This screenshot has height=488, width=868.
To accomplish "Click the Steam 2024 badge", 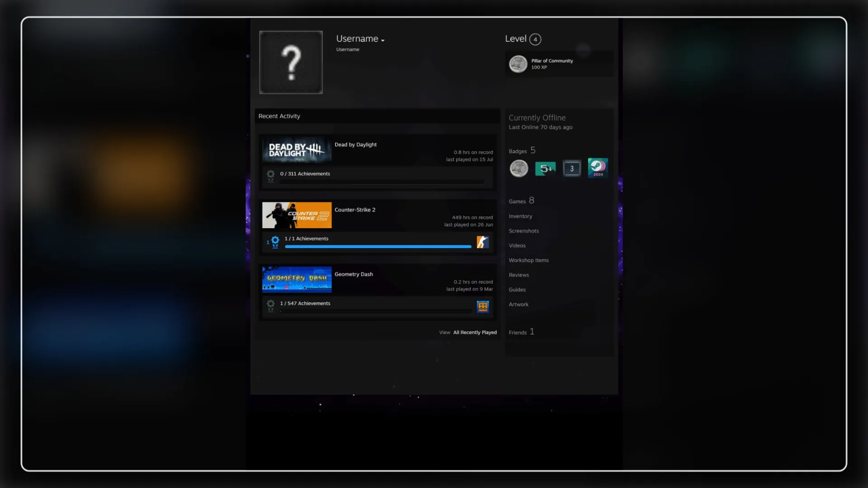I will pyautogui.click(x=598, y=168).
